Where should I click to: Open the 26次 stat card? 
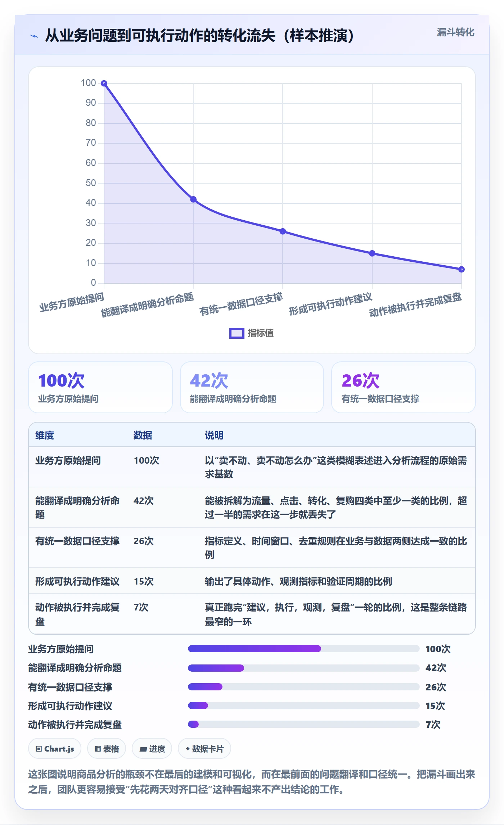pos(404,387)
